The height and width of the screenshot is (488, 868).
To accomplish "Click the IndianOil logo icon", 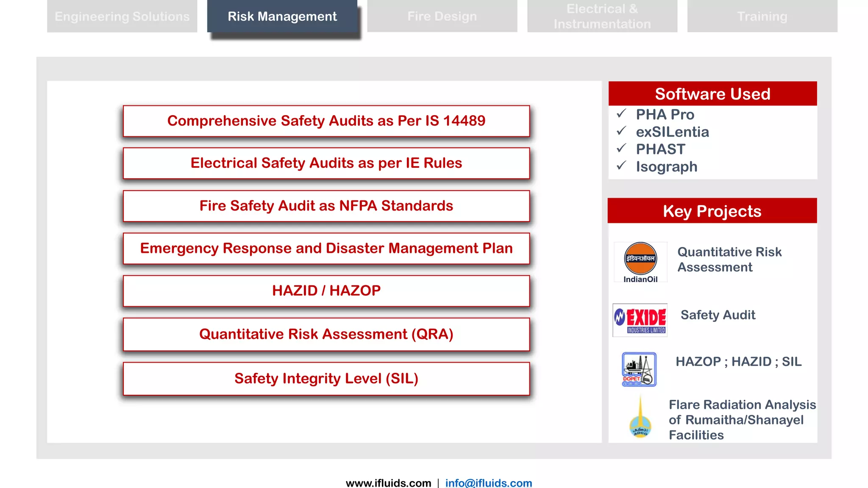I will coord(640,261).
